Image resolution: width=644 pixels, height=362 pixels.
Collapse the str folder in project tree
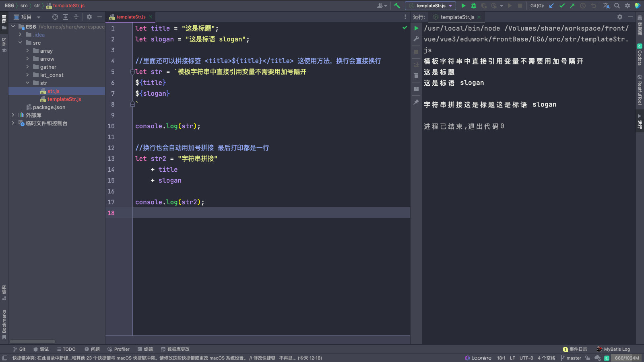27,83
